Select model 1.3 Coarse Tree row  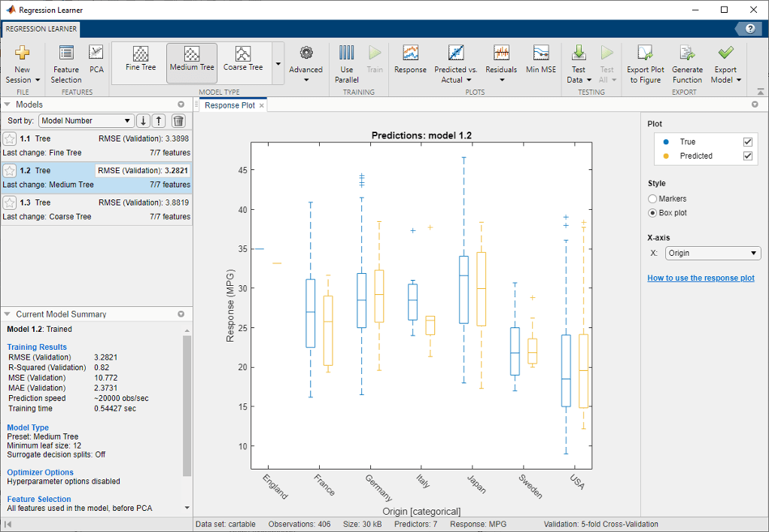tap(96, 209)
